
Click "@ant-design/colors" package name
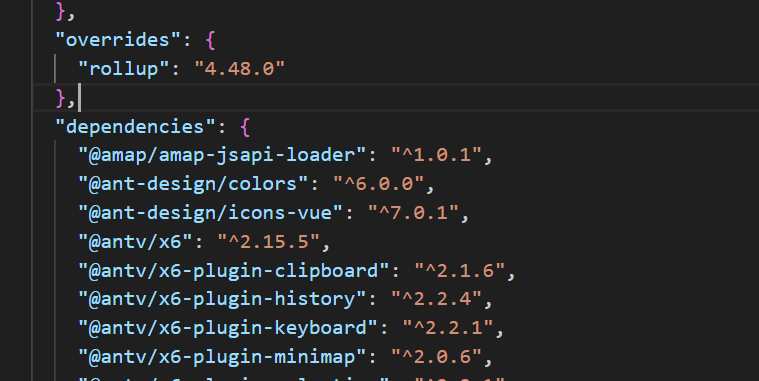[x=194, y=184]
